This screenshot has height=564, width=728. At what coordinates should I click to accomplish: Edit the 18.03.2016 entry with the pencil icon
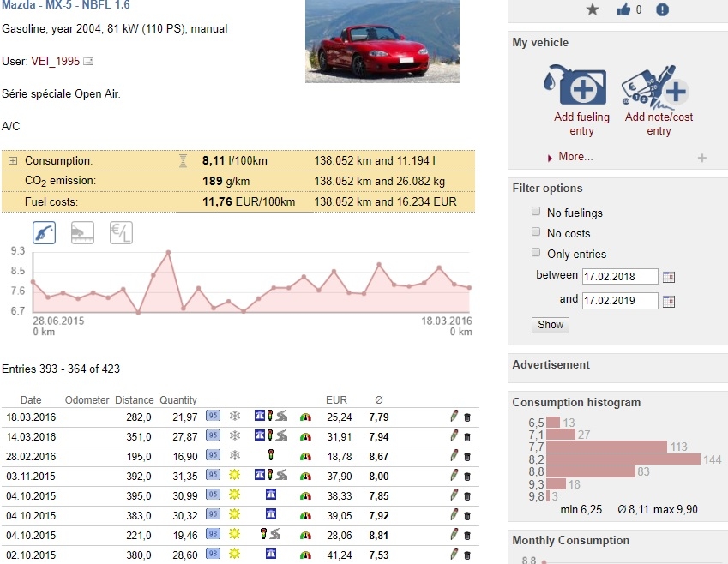click(x=454, y=416)
